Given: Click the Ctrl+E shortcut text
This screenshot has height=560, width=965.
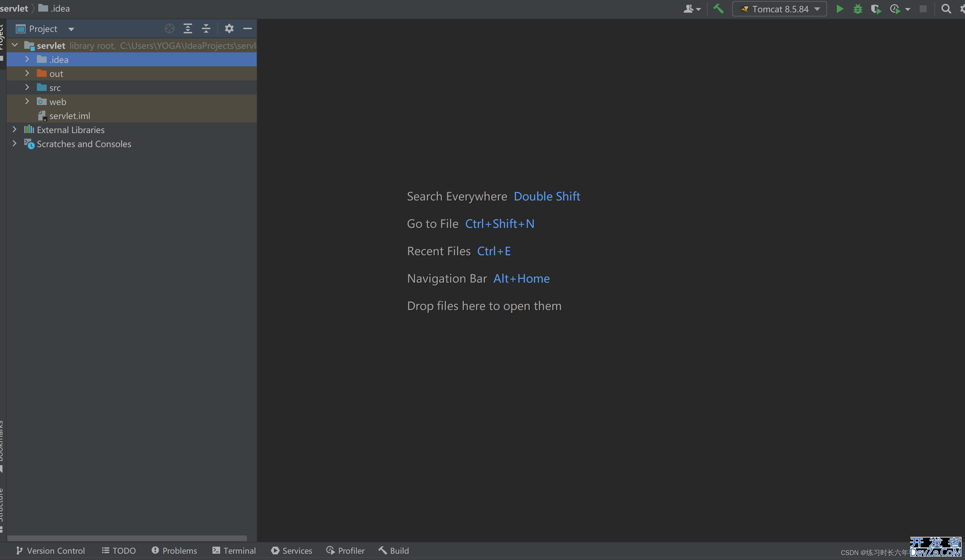Looking at the screenshot, I should (494, 251).
